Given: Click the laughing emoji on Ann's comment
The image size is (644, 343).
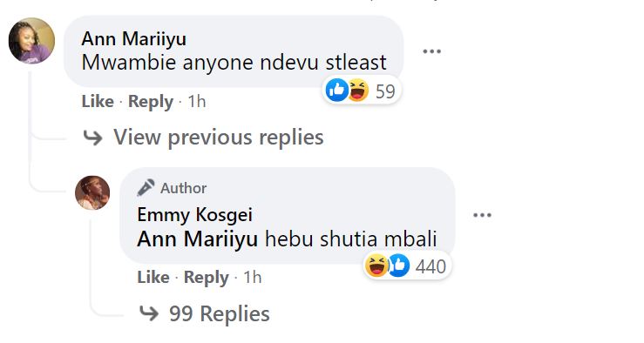Looking at the screenshot, I should [358, 91].
